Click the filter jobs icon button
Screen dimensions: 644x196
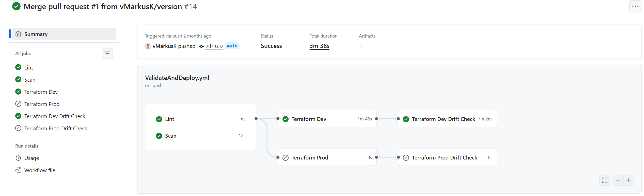pyautogui.click(x=107, y=54)
